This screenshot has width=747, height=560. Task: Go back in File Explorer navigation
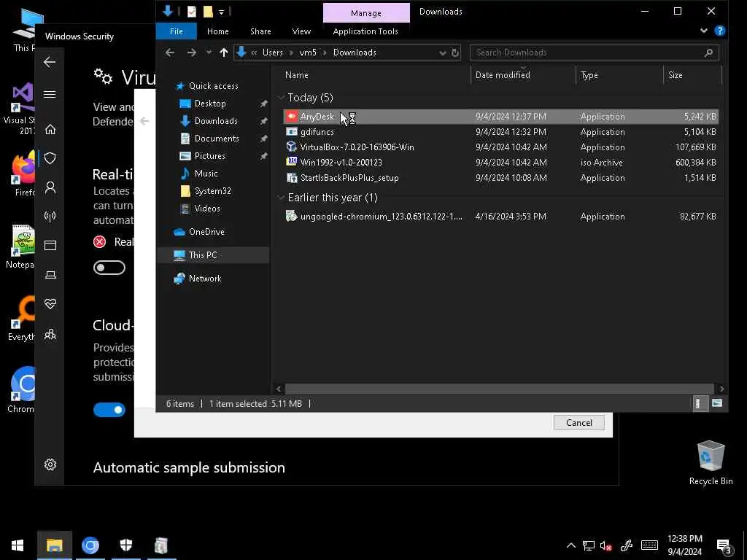(x=170, y=52)
